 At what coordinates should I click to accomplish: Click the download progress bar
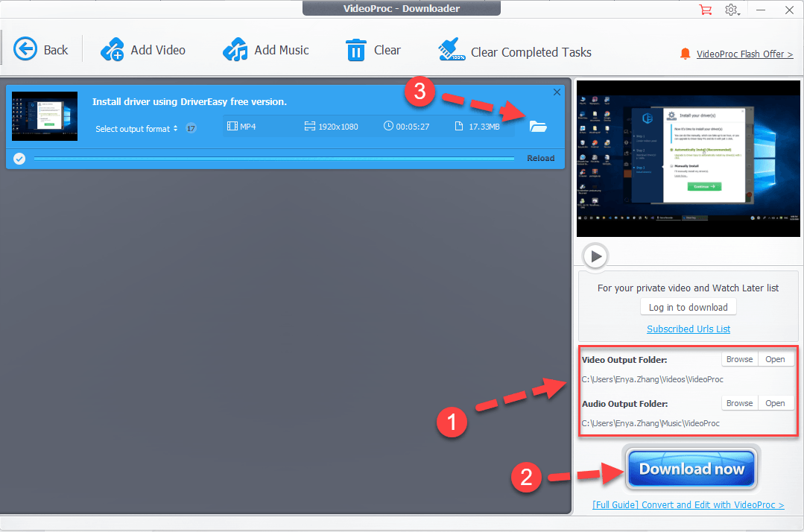tap(273, 158)
